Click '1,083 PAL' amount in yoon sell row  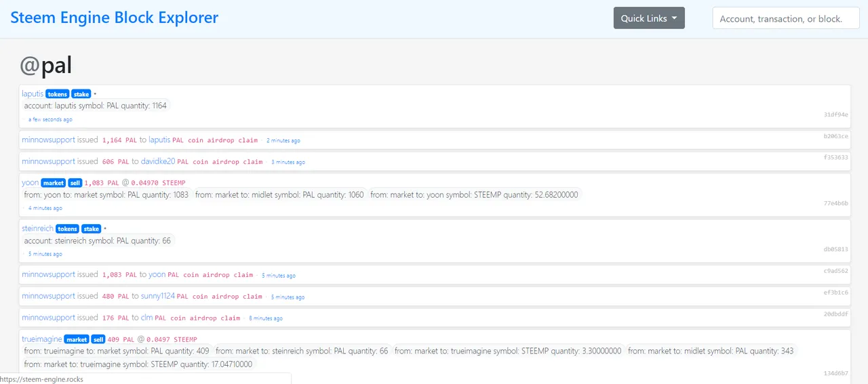pos(102,183)
